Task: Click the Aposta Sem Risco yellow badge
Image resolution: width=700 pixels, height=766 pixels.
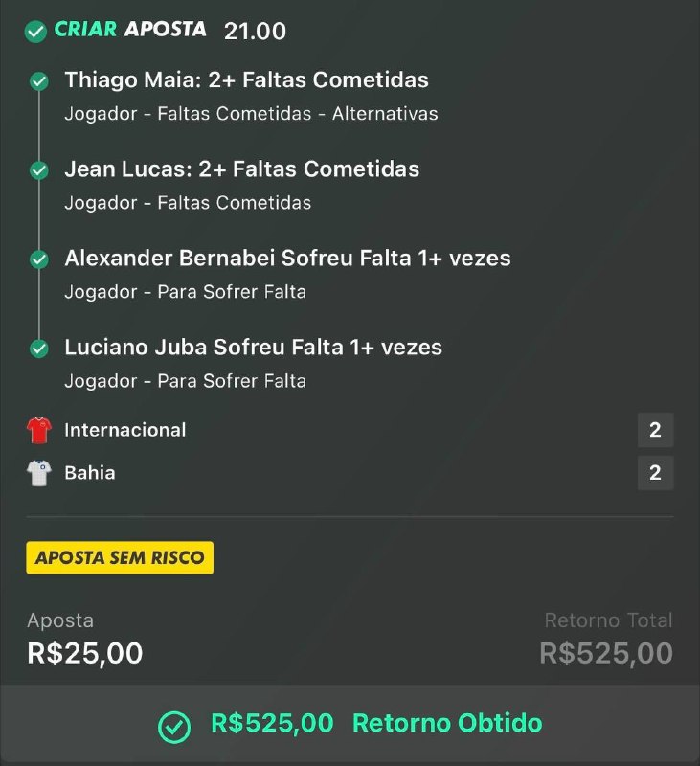Action: pyautogui.click(x=120, y=557)
